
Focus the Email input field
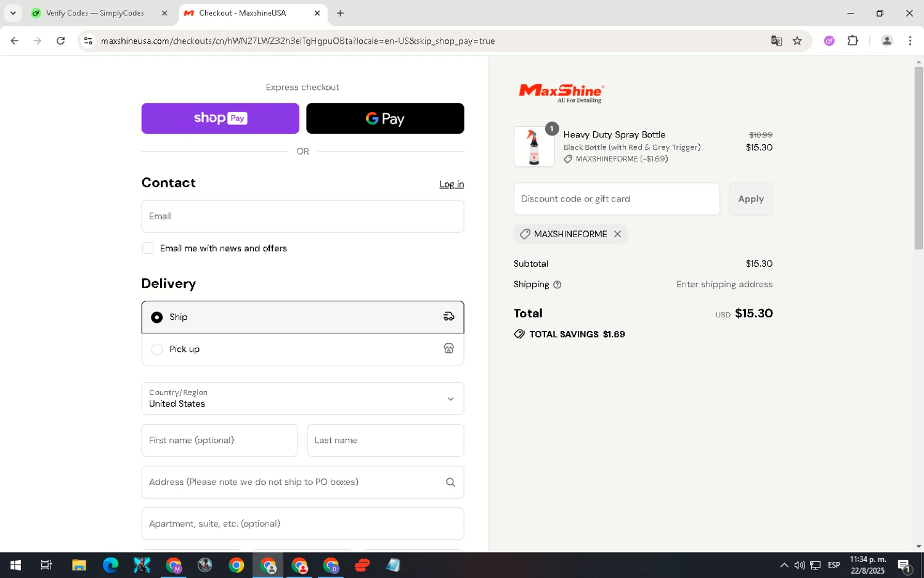pos(302,216)
